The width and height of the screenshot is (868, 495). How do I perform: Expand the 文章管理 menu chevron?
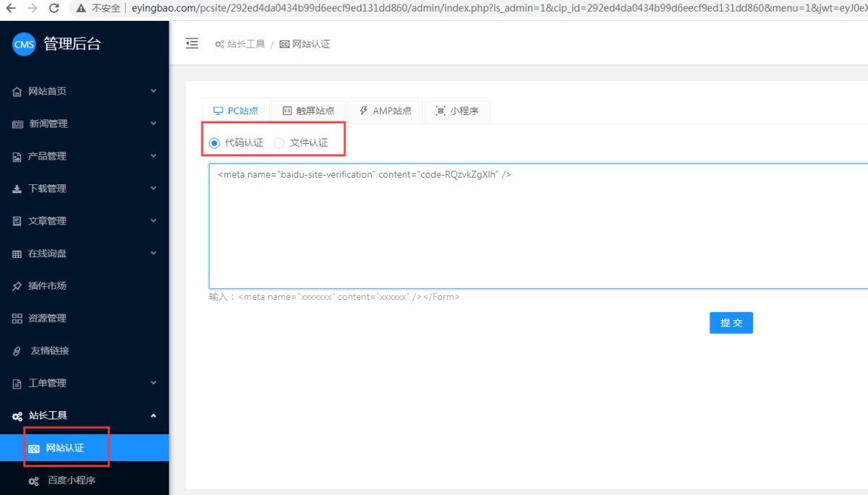click(x=153, y=220)
